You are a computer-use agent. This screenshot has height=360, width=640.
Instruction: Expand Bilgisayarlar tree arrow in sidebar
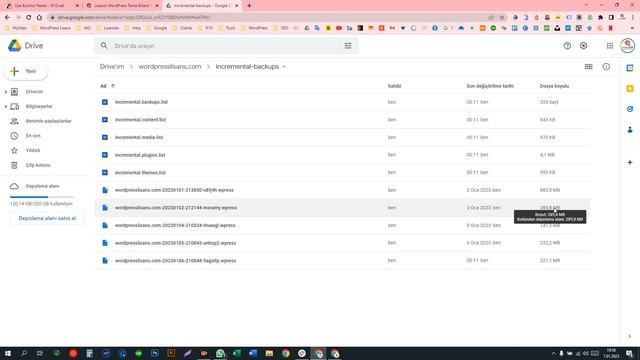pyautogui.click(x=6, y=107)
